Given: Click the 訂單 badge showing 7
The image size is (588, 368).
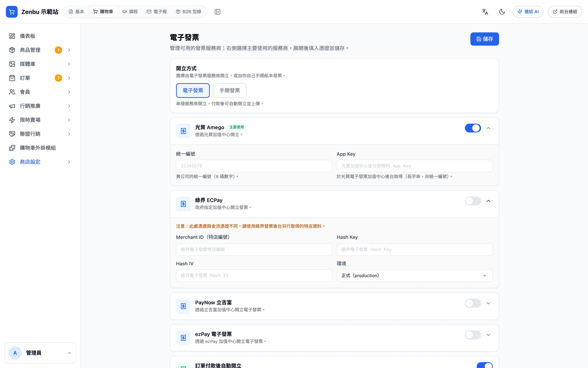Looking at the screenshot, I should (58, 78).
